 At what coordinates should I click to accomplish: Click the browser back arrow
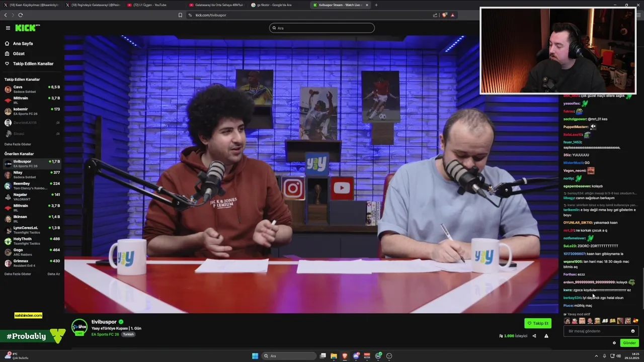coord(5,15)
